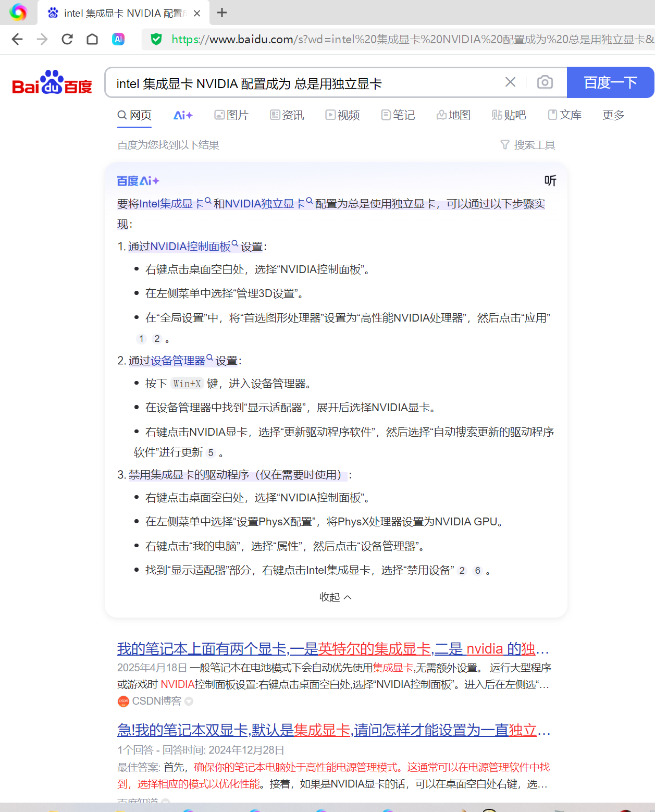655x812 pixels.
Task: Switch to the 文库 tab
Action: coord(564,115)
